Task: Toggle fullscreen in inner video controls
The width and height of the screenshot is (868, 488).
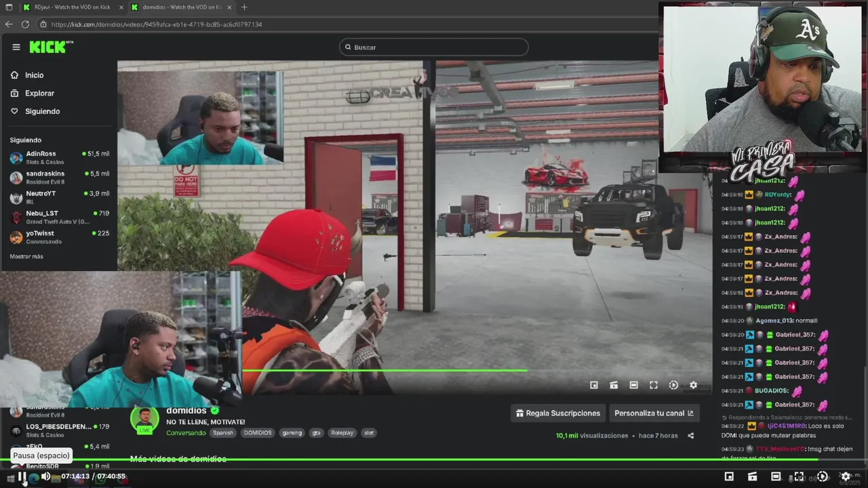Action: (654, 385)
